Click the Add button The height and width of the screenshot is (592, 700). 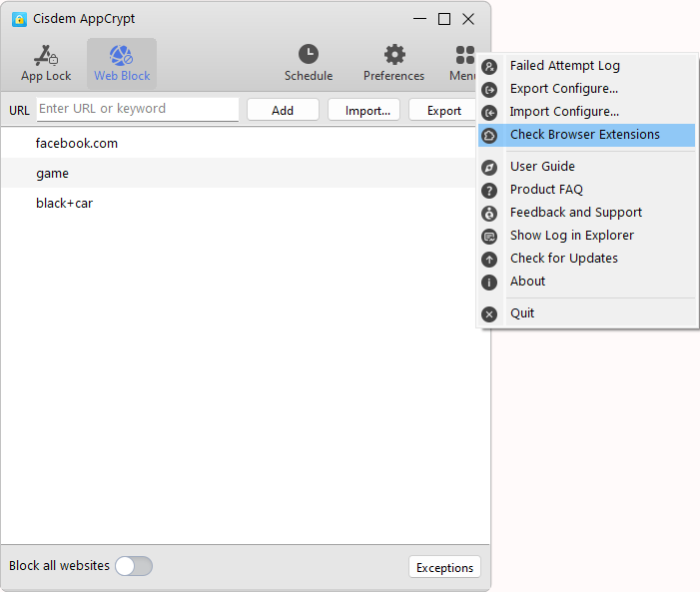point(283,110)
